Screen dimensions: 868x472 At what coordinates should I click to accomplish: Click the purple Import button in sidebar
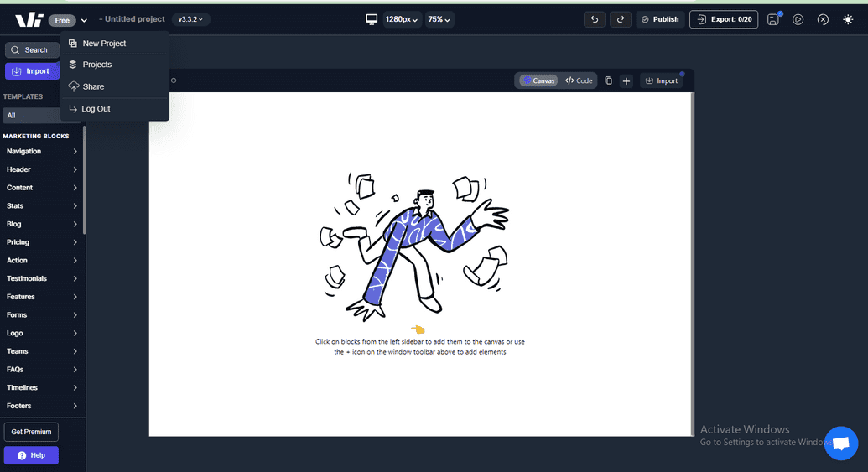(32, 70)
